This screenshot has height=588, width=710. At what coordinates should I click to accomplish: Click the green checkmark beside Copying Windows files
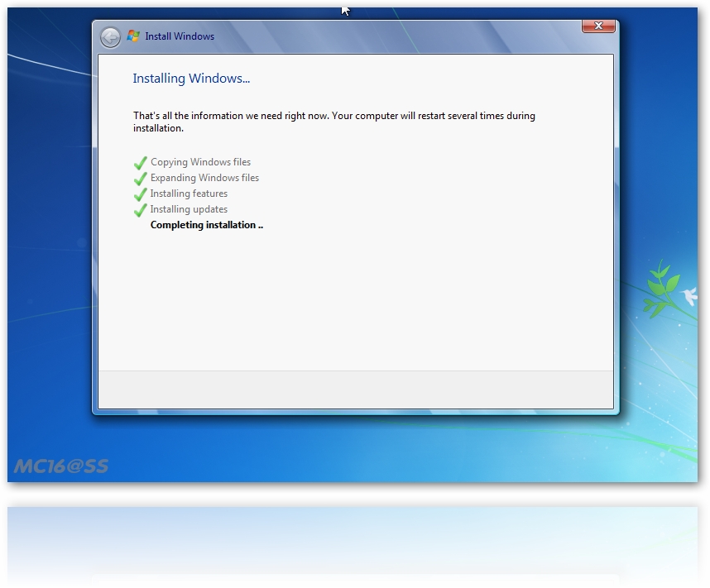[x=141, y=162]
